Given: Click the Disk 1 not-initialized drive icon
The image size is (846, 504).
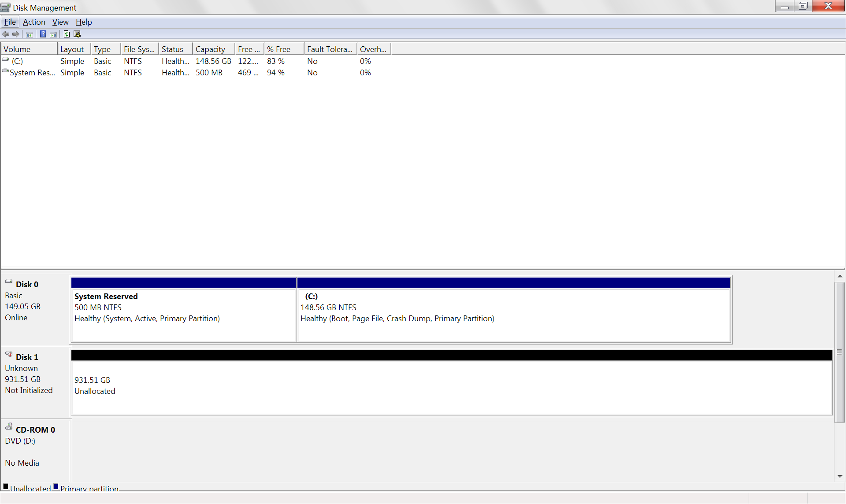Looking at the screenshot, I should click(x=9, y=354).
